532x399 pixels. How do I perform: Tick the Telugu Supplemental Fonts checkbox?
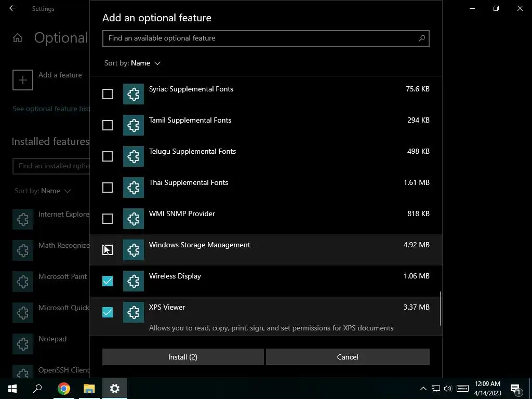(108, 156)
